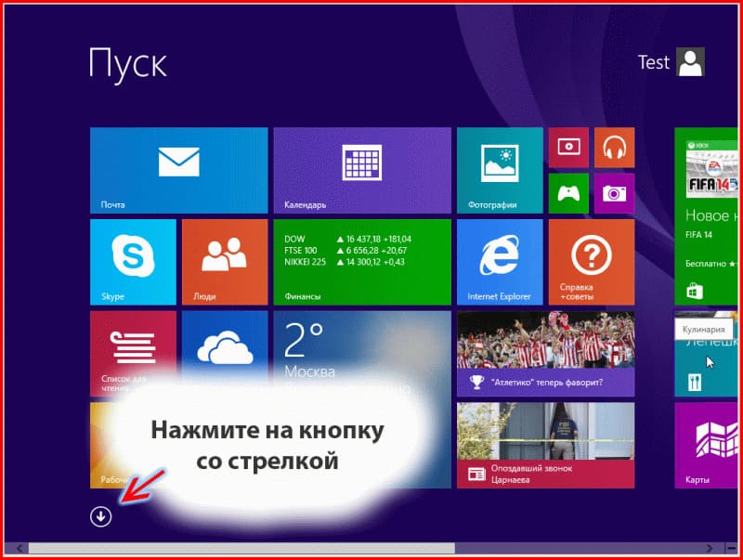
Task: Click the FTSE 100 quote line
Action: (345, 251)
